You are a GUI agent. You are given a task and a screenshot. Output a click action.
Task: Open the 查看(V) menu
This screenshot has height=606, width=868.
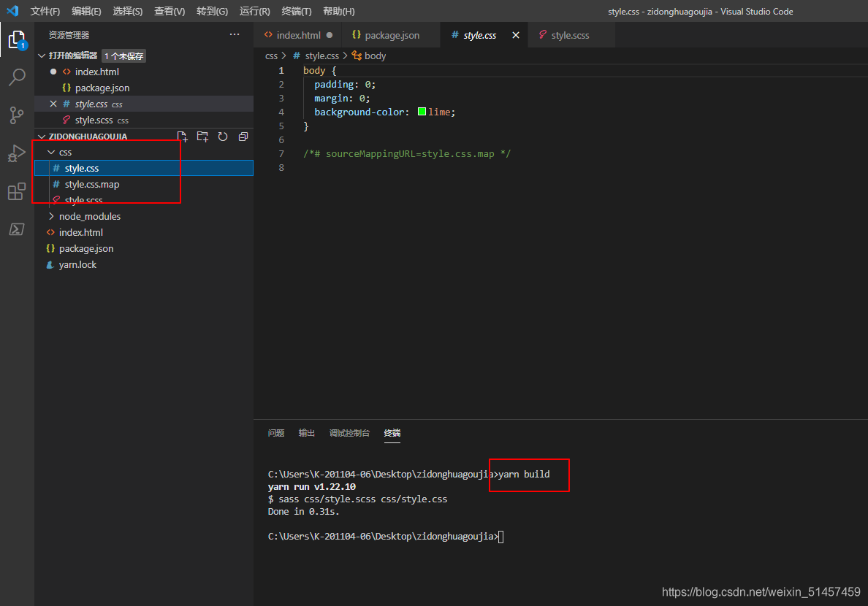pyautogui.click(x=170, y=11)
